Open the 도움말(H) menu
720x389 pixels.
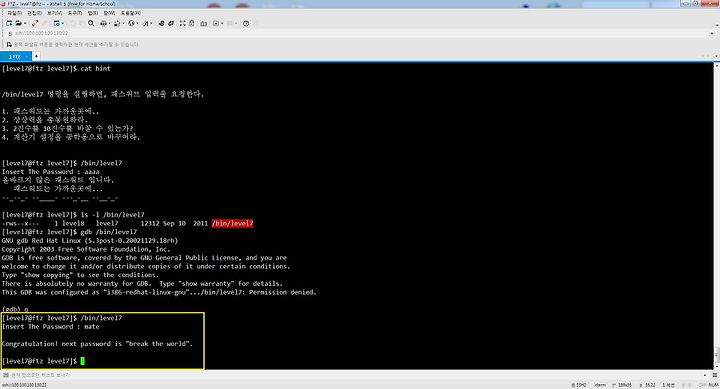pyautogui.click(x=131, y=13)
